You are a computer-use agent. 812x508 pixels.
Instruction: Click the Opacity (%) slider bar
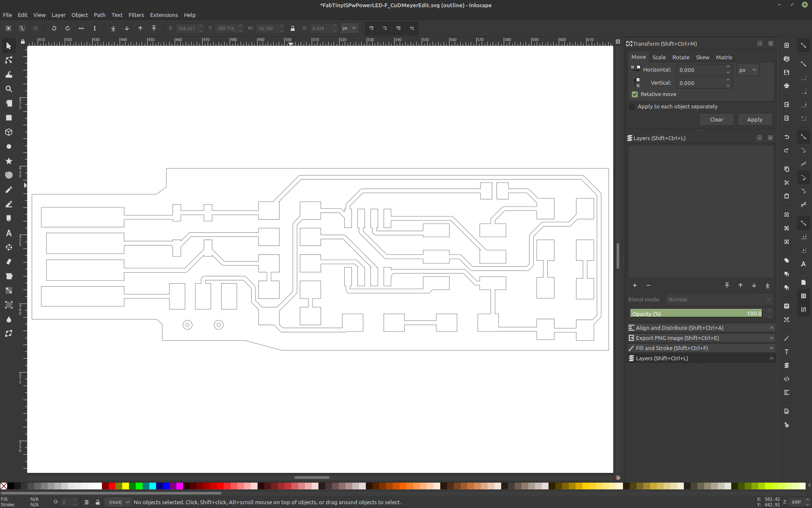coord(696,313)
